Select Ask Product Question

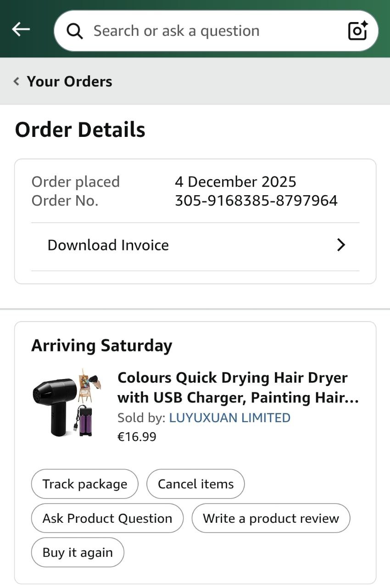[x=107, y=519]
